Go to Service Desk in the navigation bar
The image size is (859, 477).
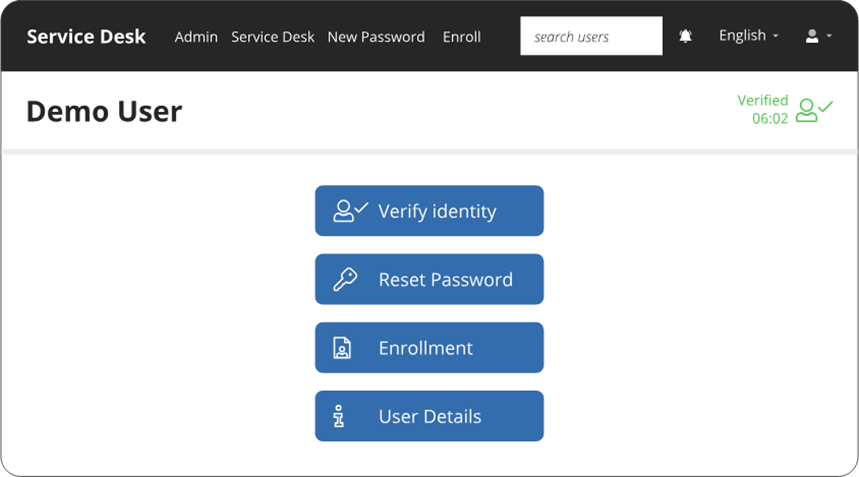tap(272, 37)
